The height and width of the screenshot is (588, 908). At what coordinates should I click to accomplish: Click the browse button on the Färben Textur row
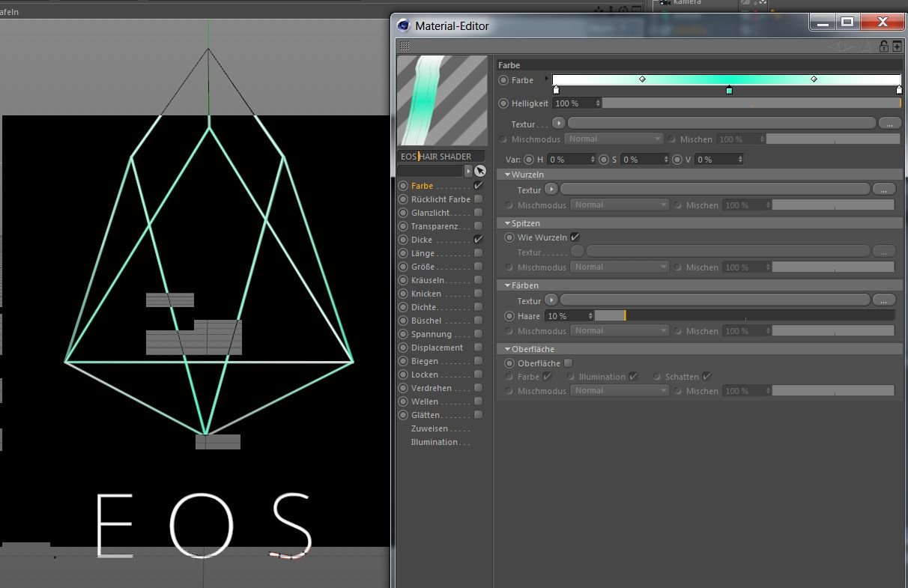coord(884,300)
